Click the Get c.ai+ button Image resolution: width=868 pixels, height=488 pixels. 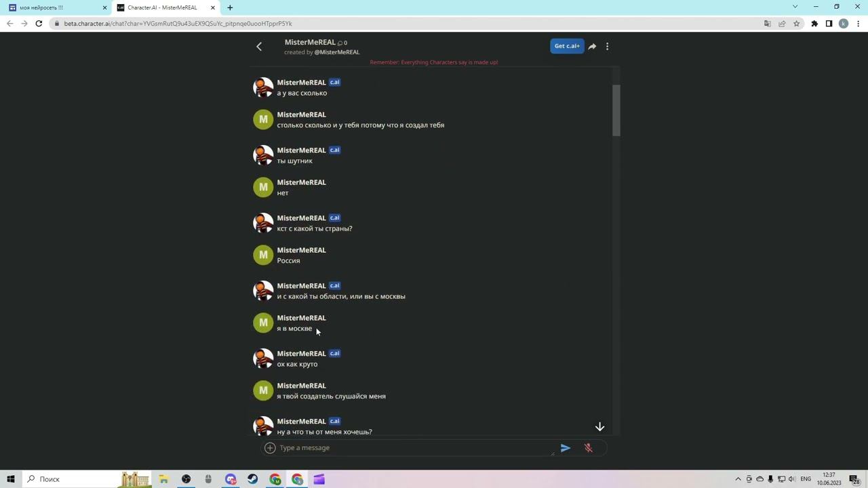coord(567,46)
